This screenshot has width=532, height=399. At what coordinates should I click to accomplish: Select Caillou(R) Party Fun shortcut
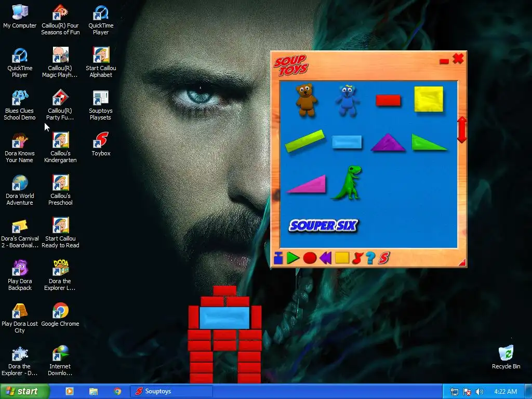[x=60, y=105]
